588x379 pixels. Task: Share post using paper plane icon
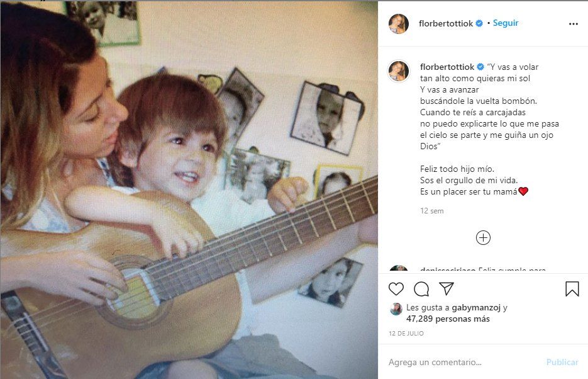point(447,289)
